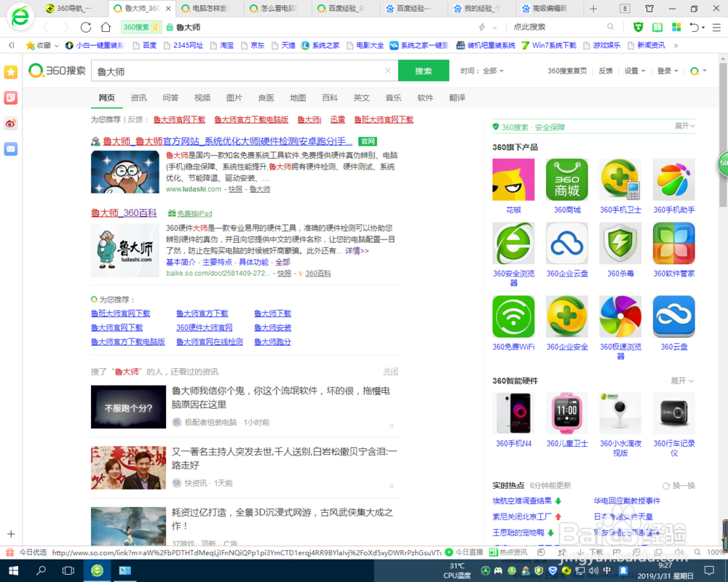728x582 pixels.
Task: Open the 360手机助手 product icon
Action: [x=673, y=180]
